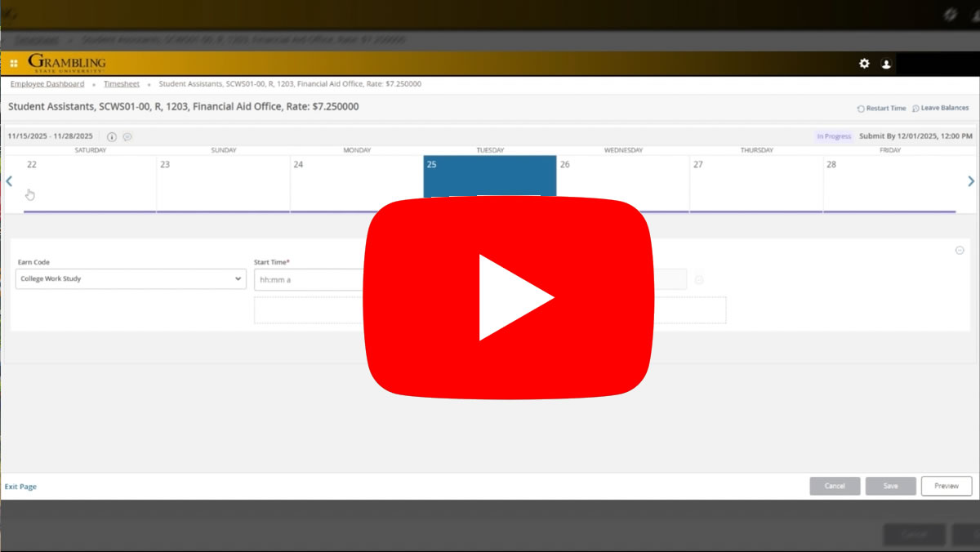Select Saturday the 22nd in calendar
This screenshot has height=552, width=980.
pos(90,184)
